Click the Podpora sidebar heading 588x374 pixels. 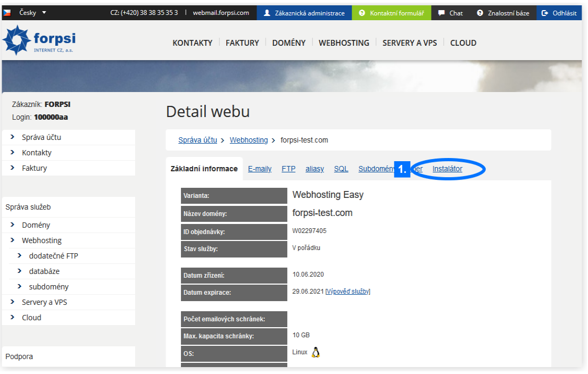[19, 357]
